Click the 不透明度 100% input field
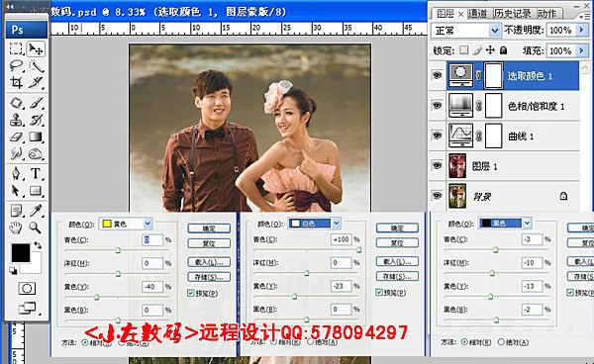This screenshot has width=594, height=364. click(x=560, y=30)
